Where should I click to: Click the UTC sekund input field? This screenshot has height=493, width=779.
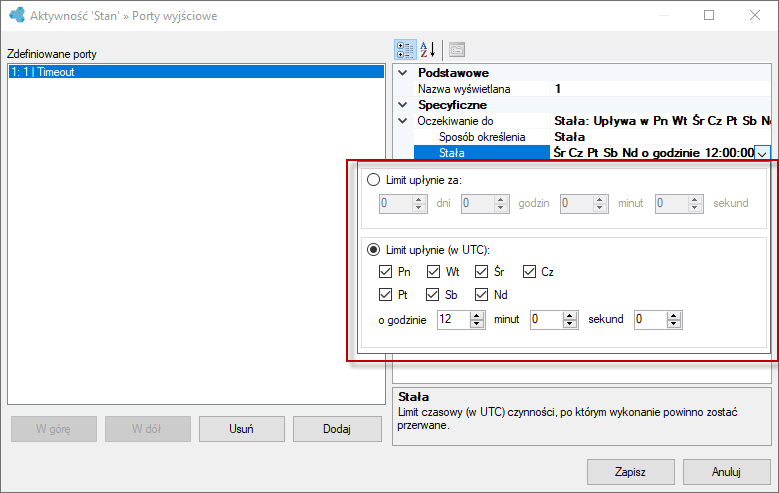point(650,319)
